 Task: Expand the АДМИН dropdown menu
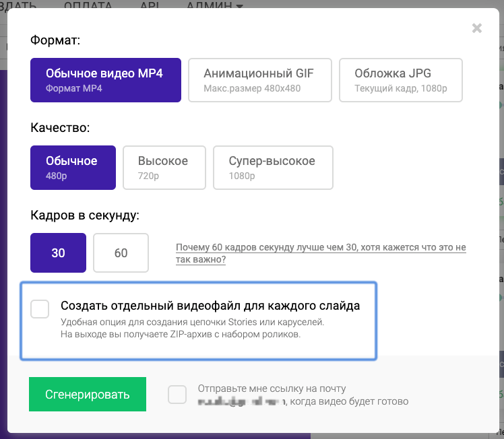tap(214, 4)
